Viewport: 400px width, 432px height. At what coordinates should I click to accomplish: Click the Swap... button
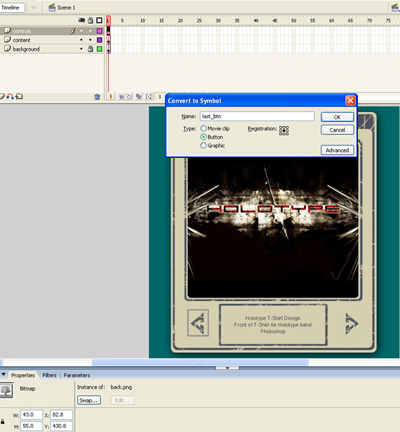[x=89, y=400]
